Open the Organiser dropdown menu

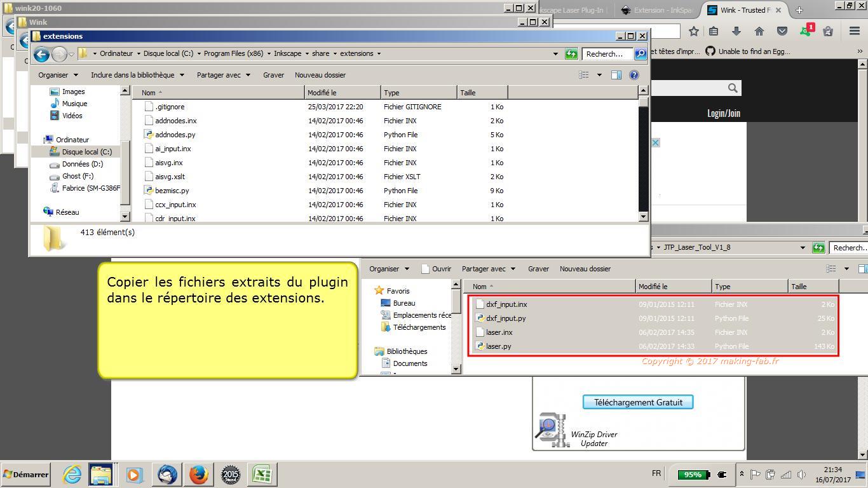pos(58,75)
